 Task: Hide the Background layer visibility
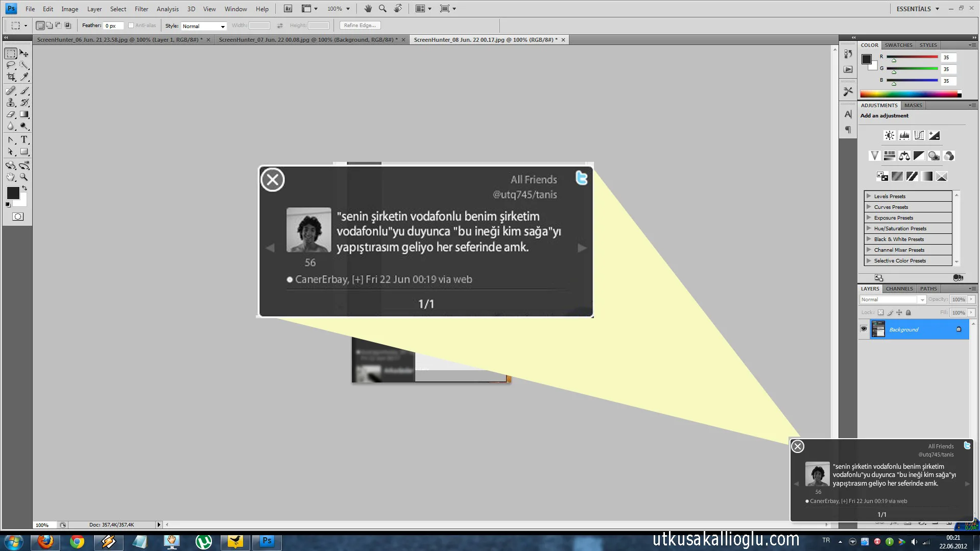pyautogui.click(x=864, y=329)
